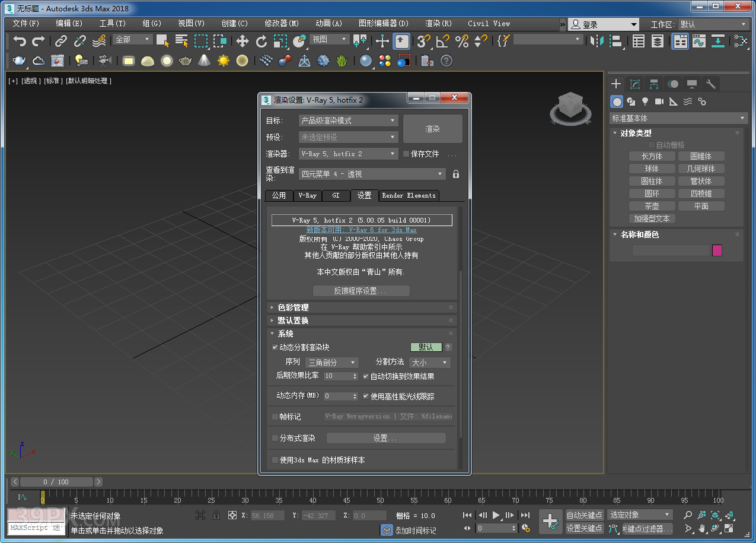
Task: Activate the Select and Rotate tool
Action: pos(261,41)
